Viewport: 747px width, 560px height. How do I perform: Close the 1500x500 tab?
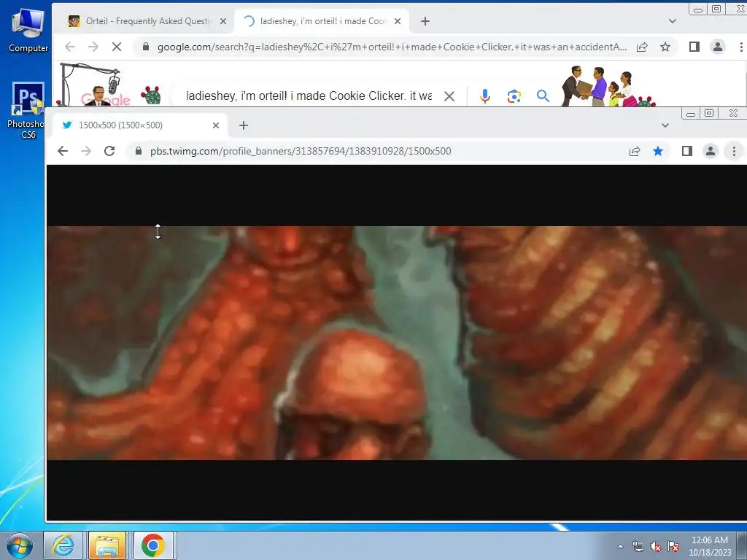216,125
